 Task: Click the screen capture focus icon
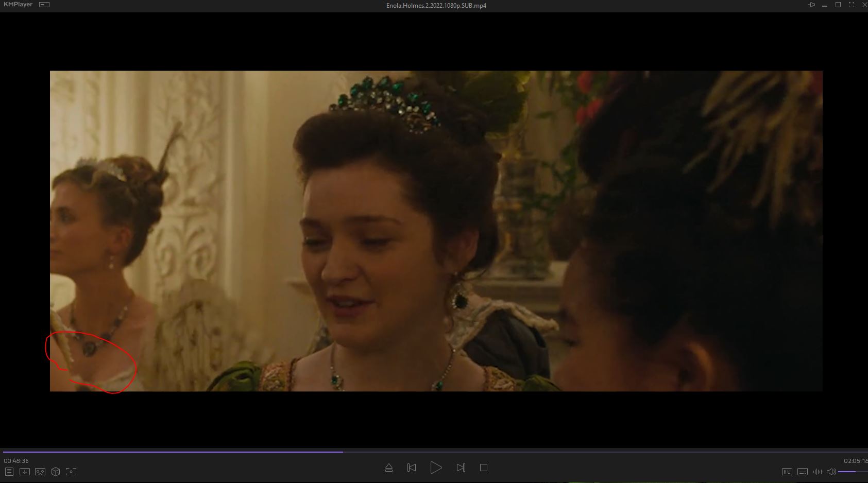click(x=71, y=472)
